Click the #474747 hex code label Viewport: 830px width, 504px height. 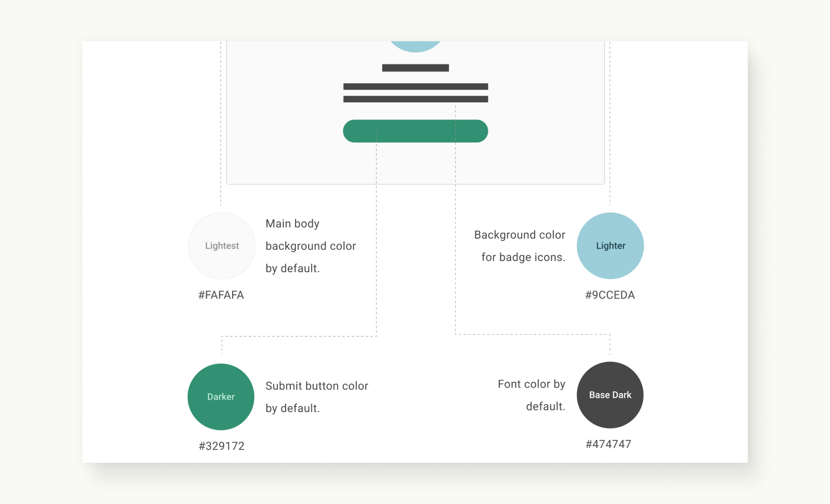(608, 444)
